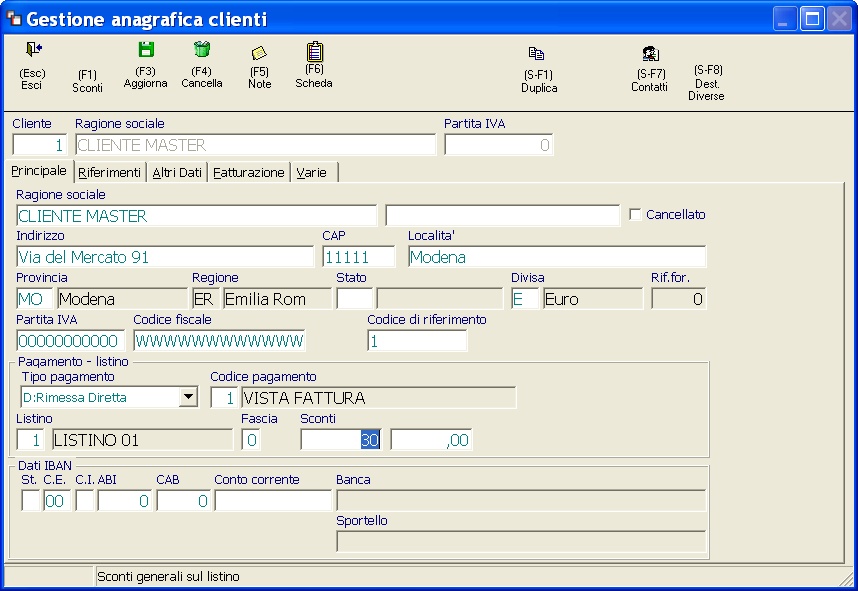This screenshot has width=858, height=591.
Task: Focus the Partita IVA field with zeros
Action: [x=71, y=341]
